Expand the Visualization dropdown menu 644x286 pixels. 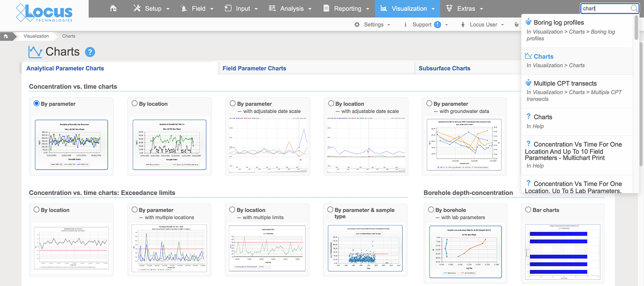coord(433,9)
